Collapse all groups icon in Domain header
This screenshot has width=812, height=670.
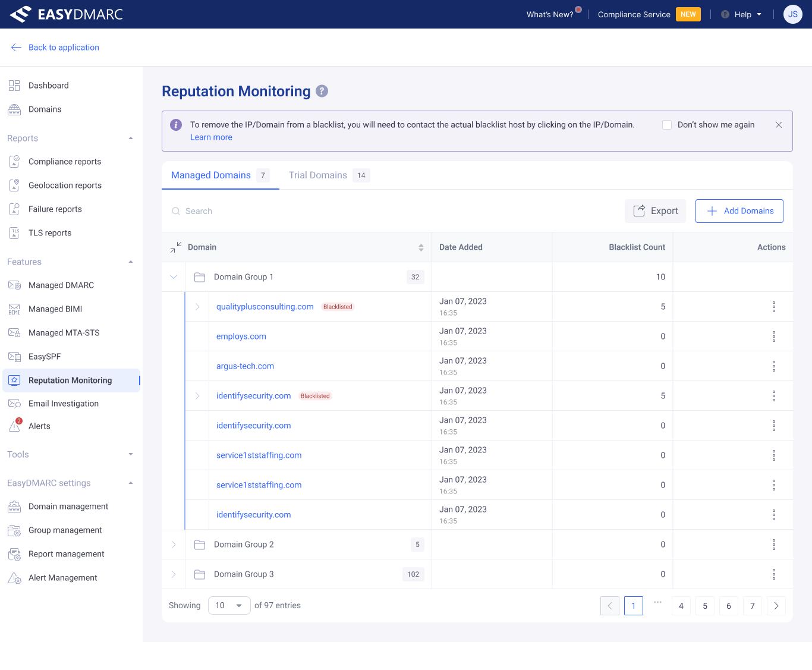pyautogui.click(x=176, y=247)
